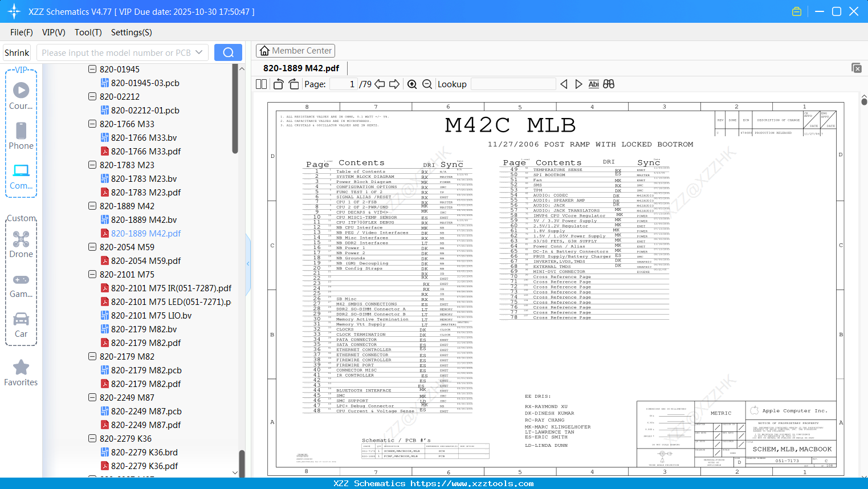The image size is (868, 489).
Task: Open 820-1889 M42.bv board view
Action: point(144,219)
